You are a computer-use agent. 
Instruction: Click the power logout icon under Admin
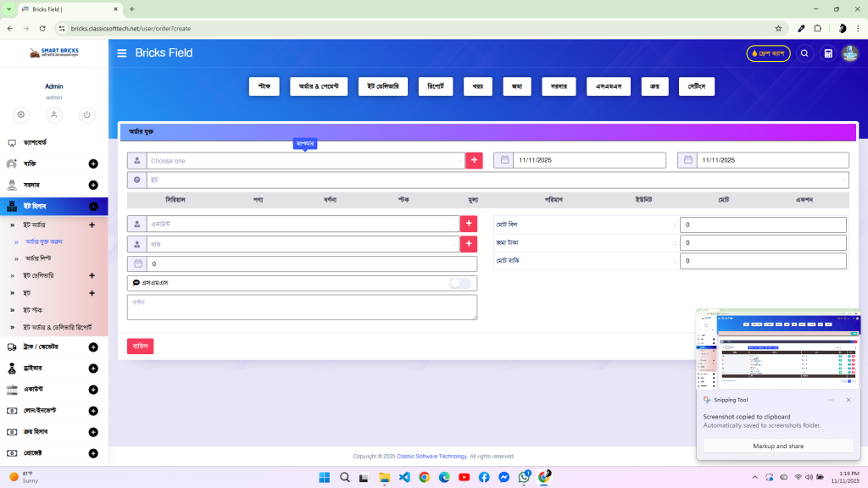(x=86, y=114)
